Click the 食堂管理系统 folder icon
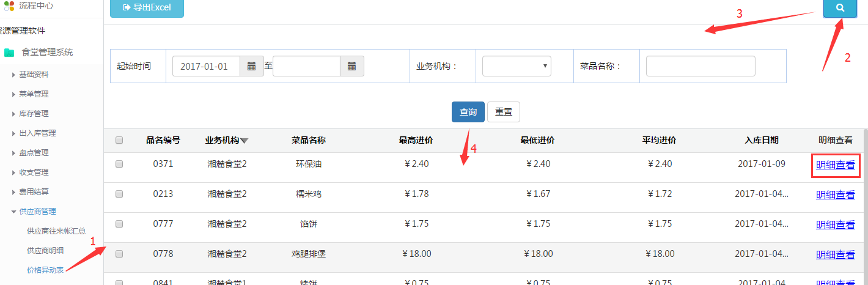Screen dimensions: 868x285 [9, 53]
